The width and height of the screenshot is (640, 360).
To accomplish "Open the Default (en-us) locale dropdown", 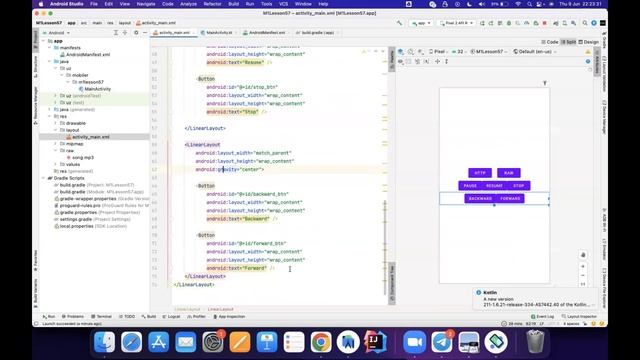I will pos(535,52).
